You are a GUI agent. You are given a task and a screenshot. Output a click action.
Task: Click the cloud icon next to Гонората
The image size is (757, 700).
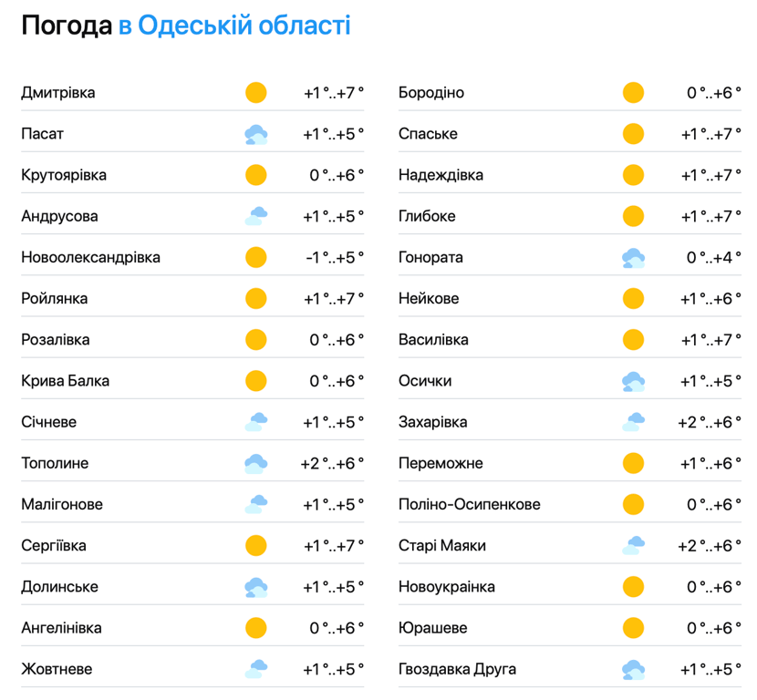(x=633, y=258)
